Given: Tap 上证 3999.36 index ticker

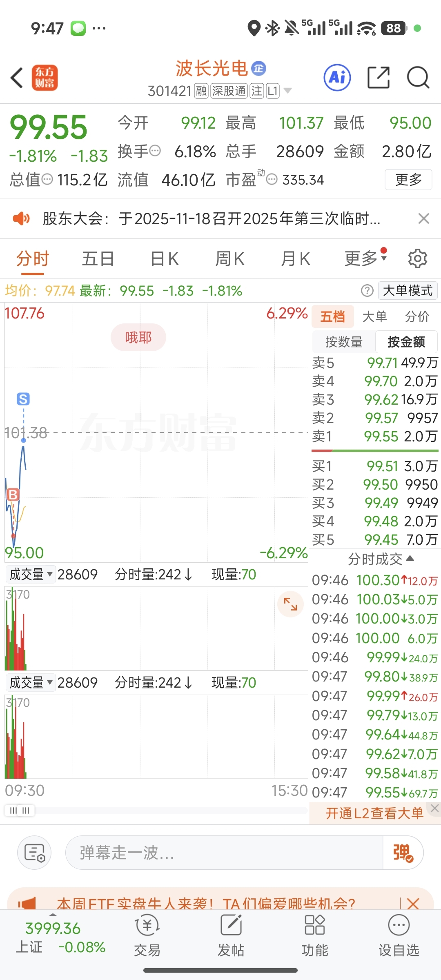Looking at the screenshot, I should (x=60, y=938).
